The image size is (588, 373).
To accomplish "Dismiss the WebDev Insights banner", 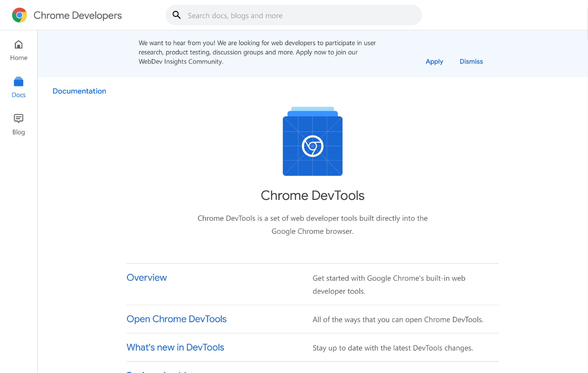I will (471, 61).
